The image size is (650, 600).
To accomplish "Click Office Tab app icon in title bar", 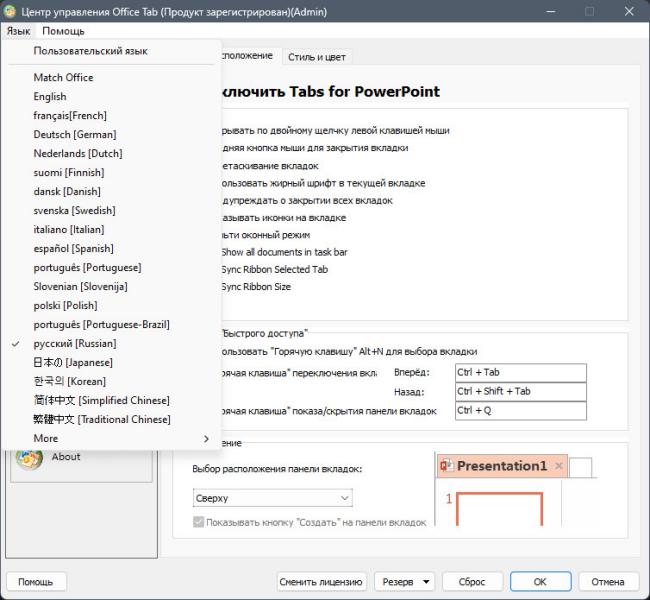I will [x=9, y=11].
